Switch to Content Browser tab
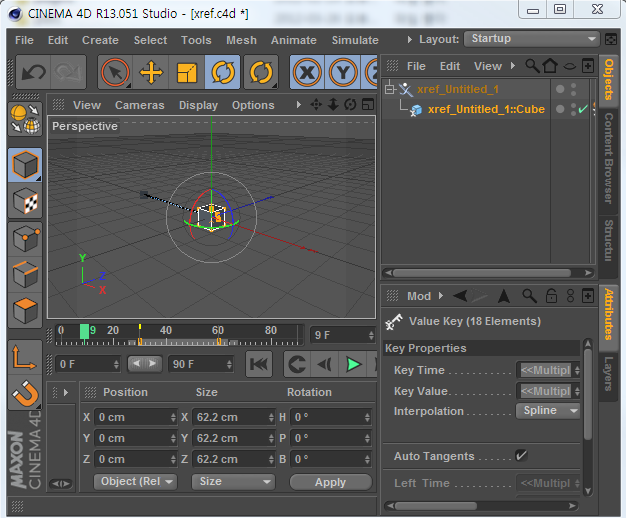The image size is (626, 518). (608, 158)
